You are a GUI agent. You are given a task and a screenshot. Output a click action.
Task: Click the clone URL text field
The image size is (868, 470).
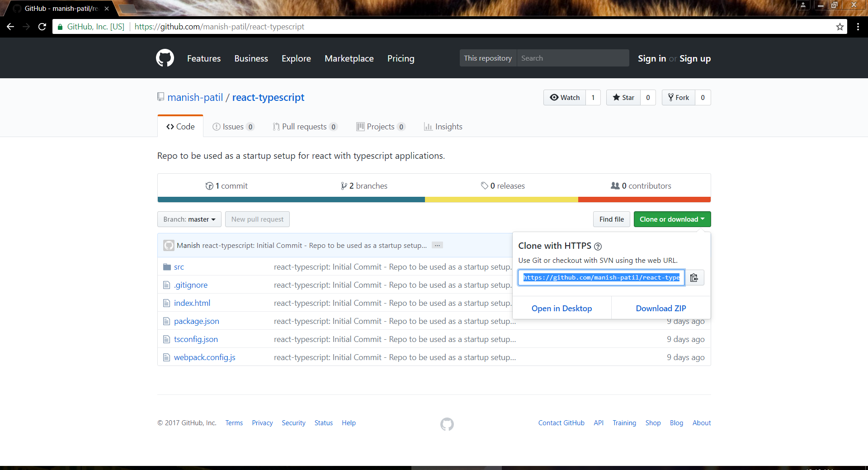[601, 278]
